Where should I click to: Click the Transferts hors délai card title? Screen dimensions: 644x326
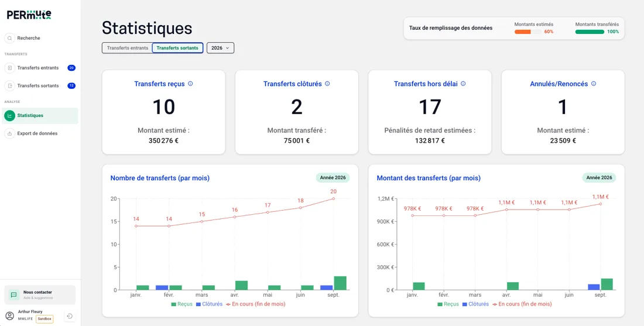click(x=426, y=84)
